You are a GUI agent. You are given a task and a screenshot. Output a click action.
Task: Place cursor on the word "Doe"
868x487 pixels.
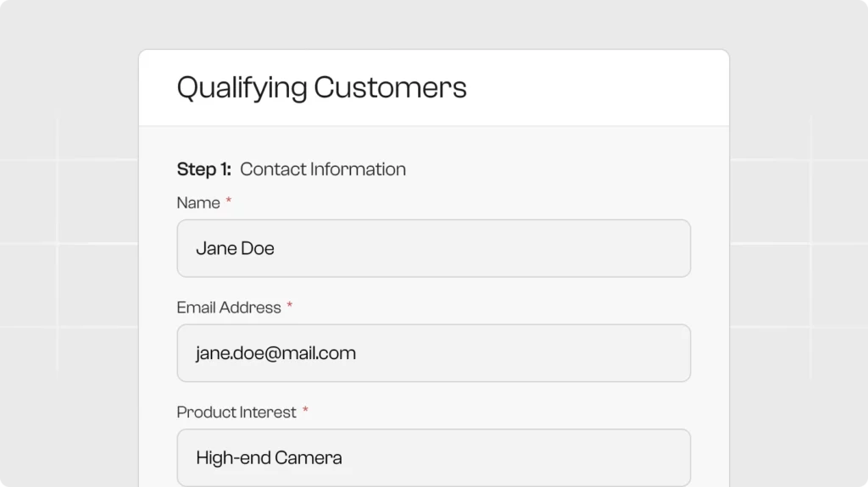[x=258, y=248]
